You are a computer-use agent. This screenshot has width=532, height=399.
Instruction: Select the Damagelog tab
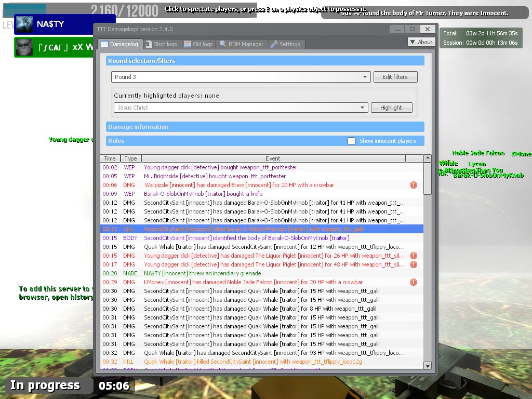tap(120, 44)
